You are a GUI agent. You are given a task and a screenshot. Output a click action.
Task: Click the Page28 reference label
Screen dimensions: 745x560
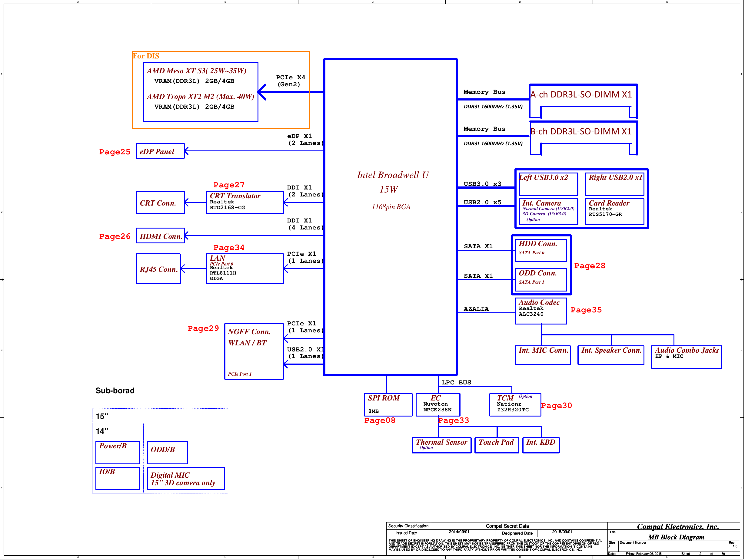point(590,266)
